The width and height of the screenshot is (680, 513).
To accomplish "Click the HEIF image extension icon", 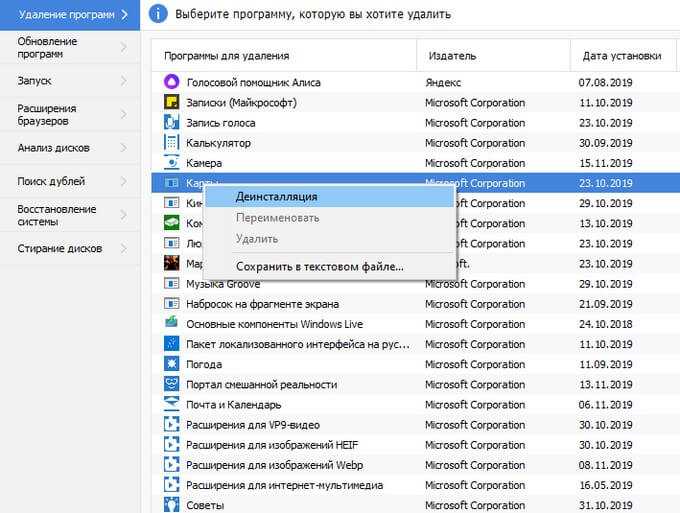I will 171,444.
